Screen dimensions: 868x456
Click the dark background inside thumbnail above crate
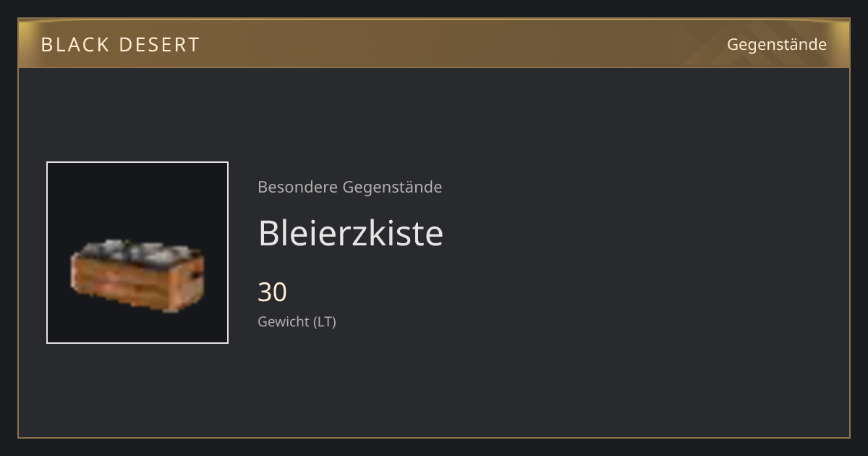point(137,199)
